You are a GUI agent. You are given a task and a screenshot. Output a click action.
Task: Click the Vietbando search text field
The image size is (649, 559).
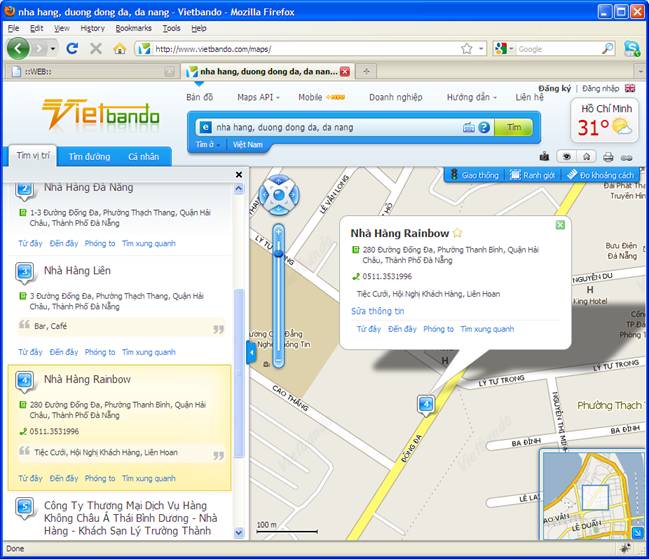337,127
